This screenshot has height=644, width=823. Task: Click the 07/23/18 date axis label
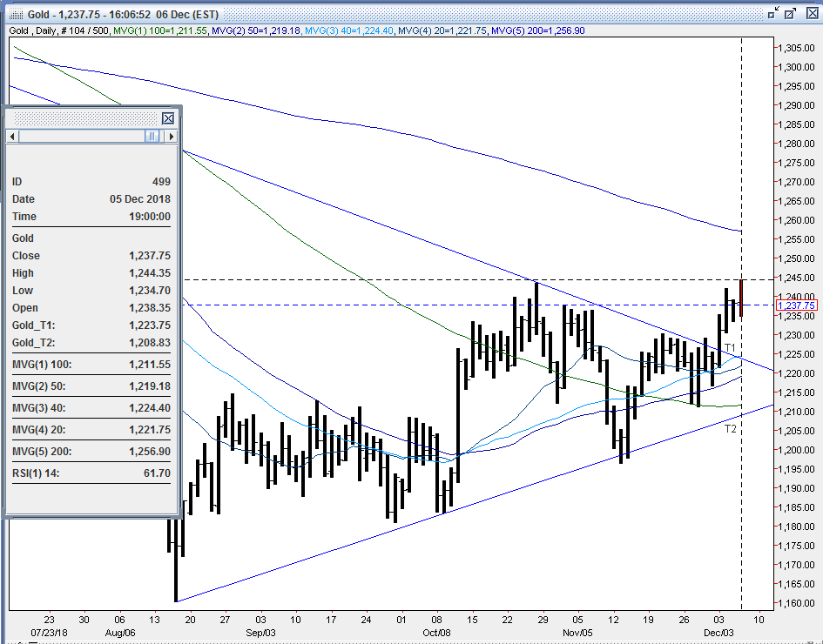click(49, 633)
